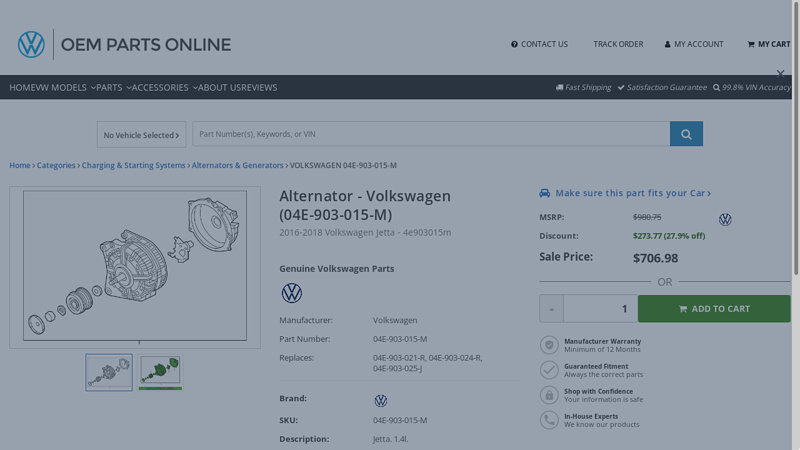Add the alternator to cart
Viewport: 800px width, 450px height.
tap(714, 309)
